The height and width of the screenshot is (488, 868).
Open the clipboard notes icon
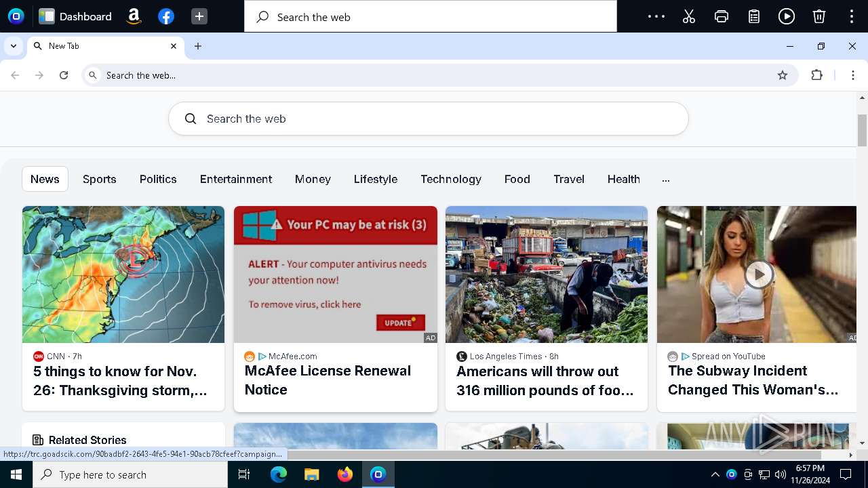tap(754, 16)
